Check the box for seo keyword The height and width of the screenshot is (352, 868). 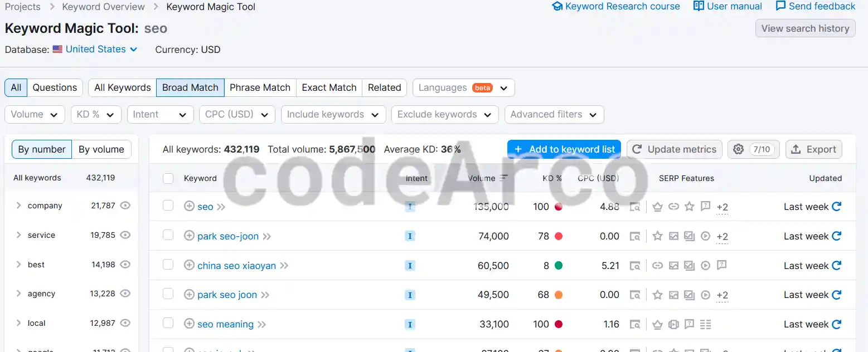pos(168,206)
